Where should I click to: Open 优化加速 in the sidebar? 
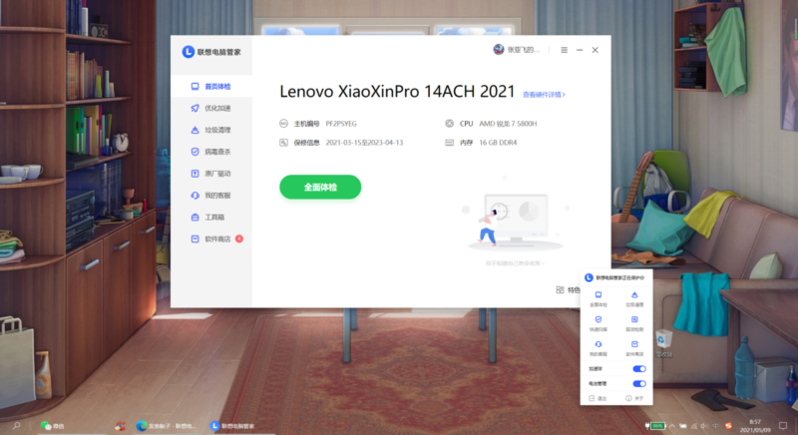(x=216, y=108)
